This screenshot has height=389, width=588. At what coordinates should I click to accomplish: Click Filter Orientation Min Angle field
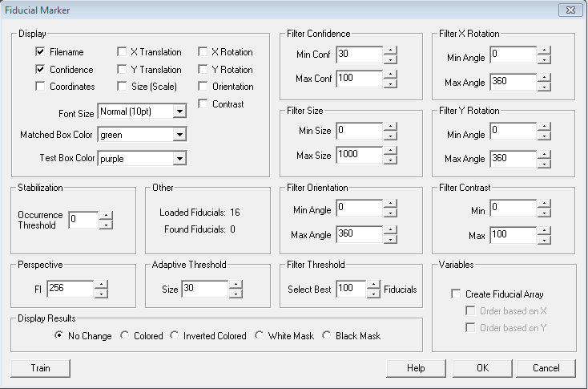coord(358,209)
